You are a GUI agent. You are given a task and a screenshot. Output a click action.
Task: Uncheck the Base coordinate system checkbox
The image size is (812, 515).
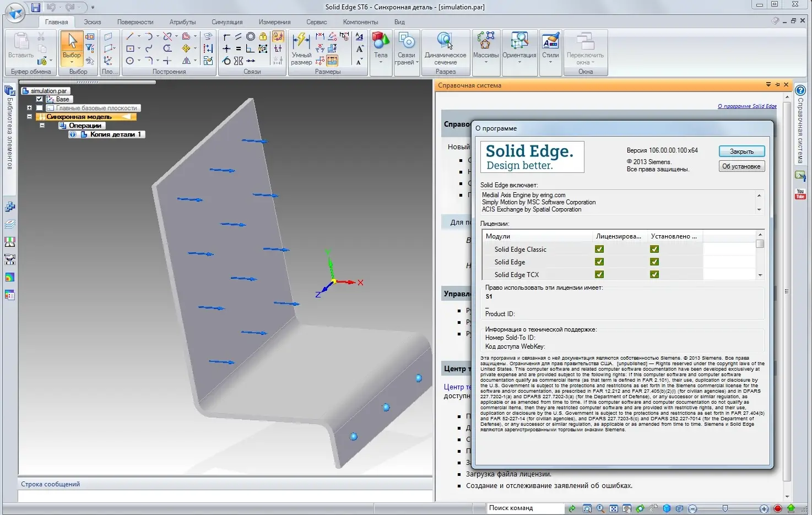coord(39,99)
